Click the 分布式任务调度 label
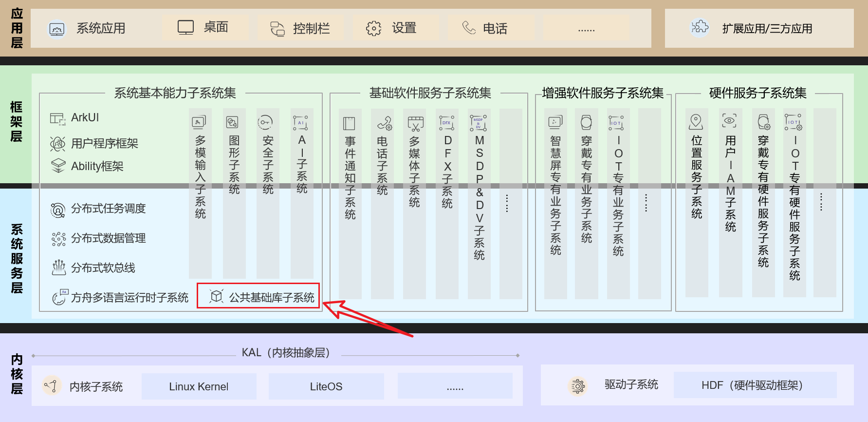 (x=108, y=209)
